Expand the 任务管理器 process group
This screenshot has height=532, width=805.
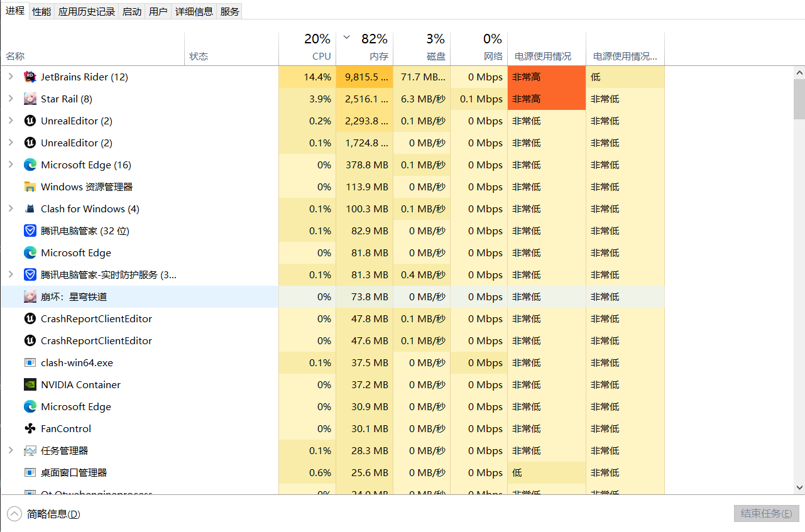tap(11, 450)
